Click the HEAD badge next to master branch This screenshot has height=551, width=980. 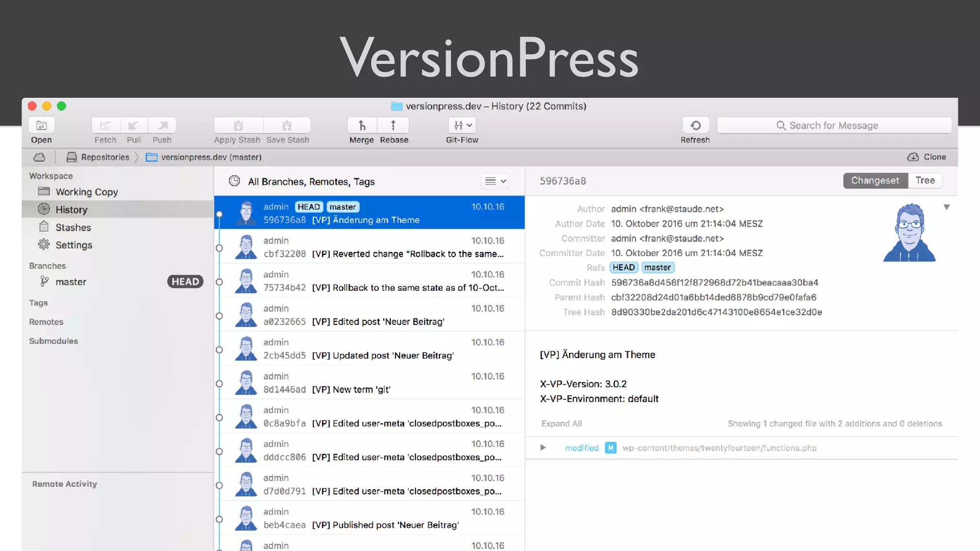pos(185,282)
